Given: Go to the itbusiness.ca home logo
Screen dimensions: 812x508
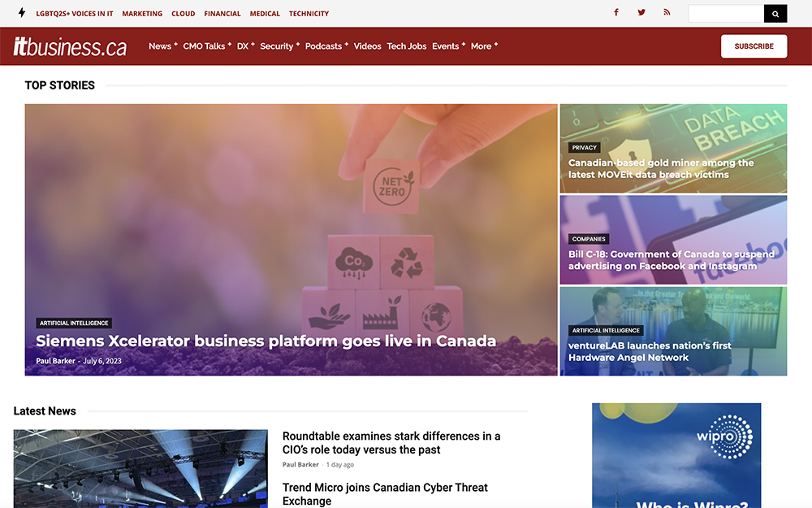Looking at the screenshot, I should point(71,47).
